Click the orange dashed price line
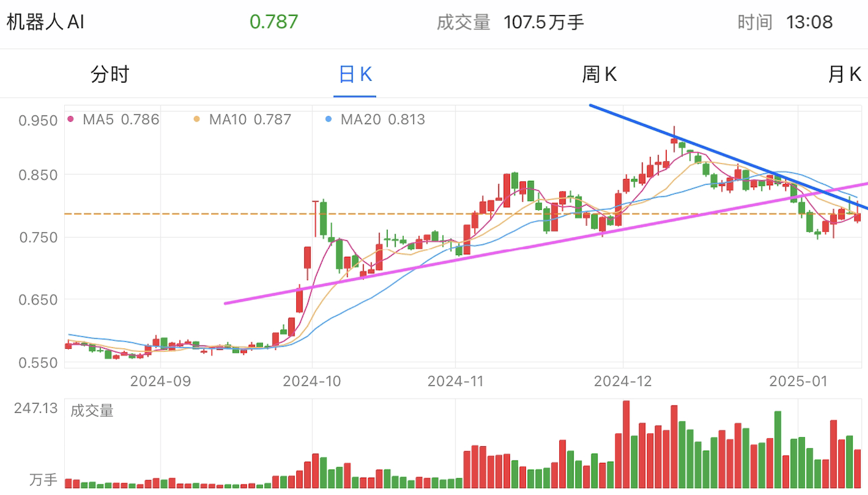The width and height of the screenshot is (868, 495). click(x=463, y=214)
